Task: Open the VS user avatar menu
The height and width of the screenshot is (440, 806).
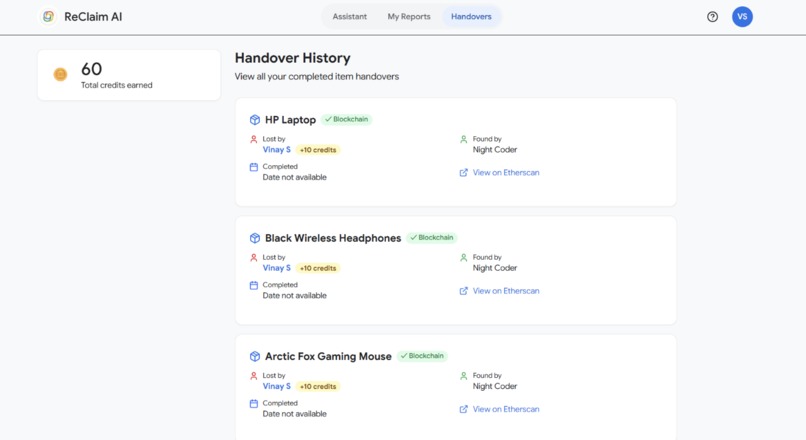Action: point(742,17)
